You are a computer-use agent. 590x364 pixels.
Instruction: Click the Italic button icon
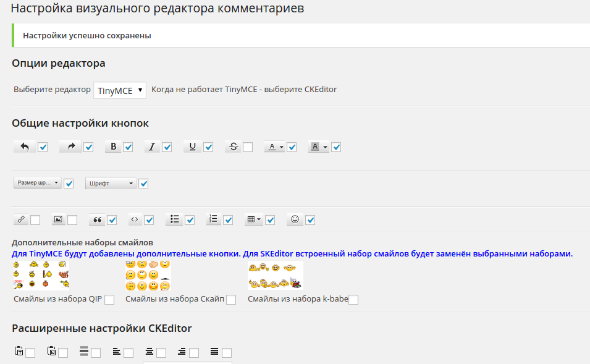pos(152,147)
